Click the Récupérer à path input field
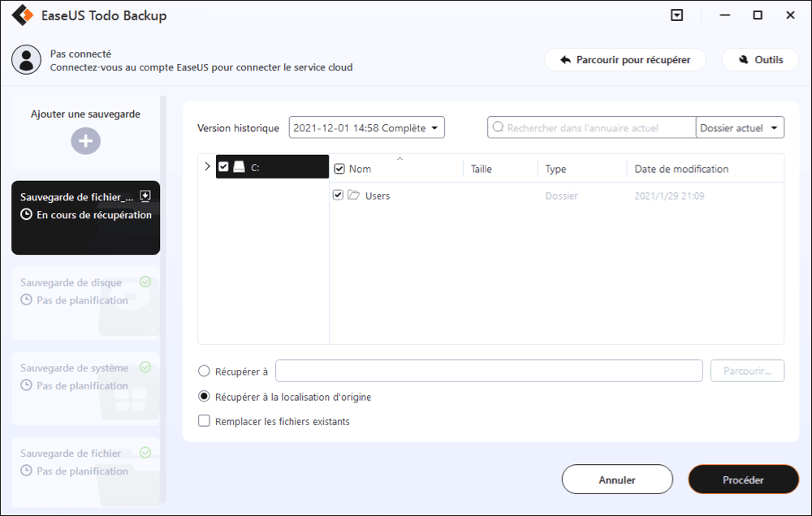The height and width of the screenshot is (516, 812). [x=489, y=371]
